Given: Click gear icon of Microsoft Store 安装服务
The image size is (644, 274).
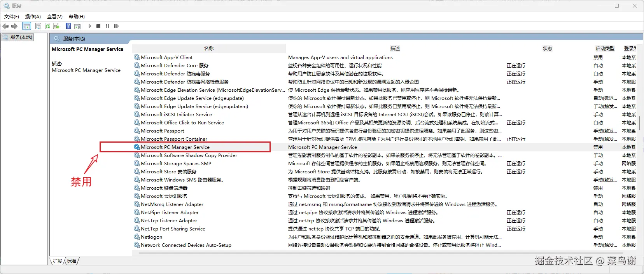Looking at the screenshot, I should point(137,171).
